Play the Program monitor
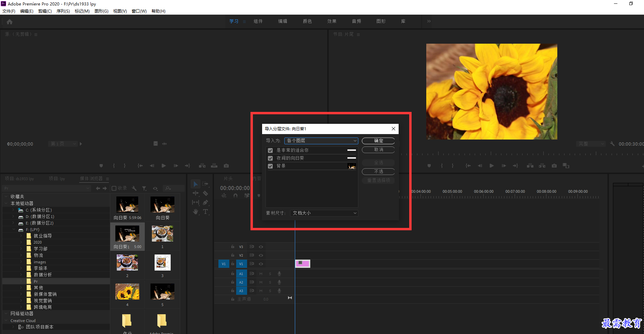 click(x=491, y=166)
